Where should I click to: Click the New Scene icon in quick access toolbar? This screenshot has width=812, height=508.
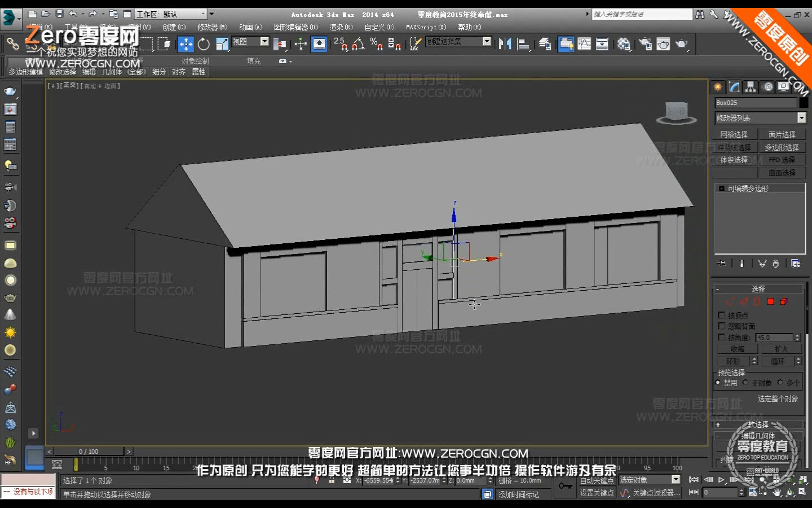point(32,14)
